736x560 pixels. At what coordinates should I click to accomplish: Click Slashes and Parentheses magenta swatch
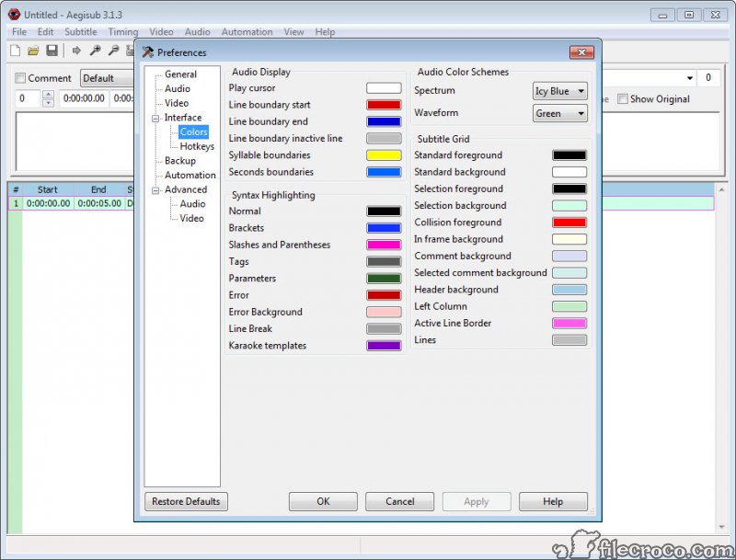[x=384, y=245]
